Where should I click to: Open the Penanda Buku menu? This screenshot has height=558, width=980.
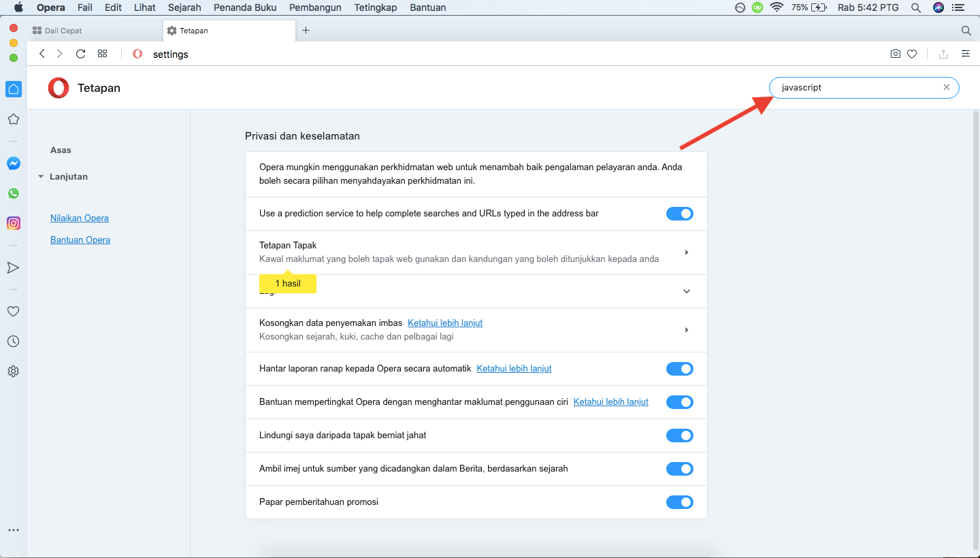pyautogui.click(x=244, y=7)
